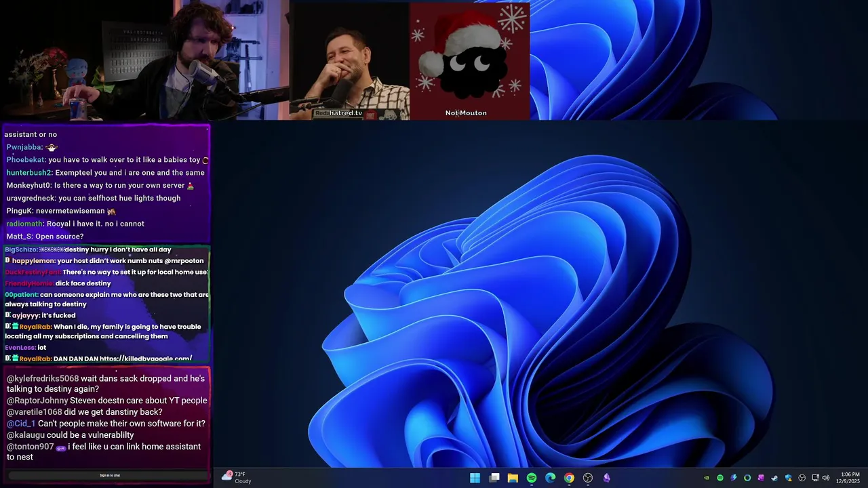
Task: Click username Matt_S in chat
Action: coord(20,237)
